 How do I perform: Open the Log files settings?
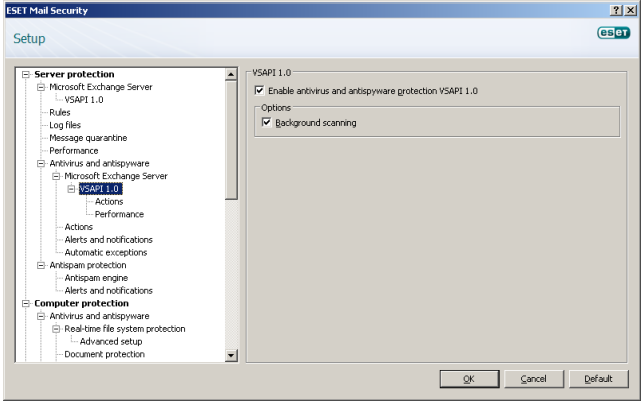[x=65, y=125]
